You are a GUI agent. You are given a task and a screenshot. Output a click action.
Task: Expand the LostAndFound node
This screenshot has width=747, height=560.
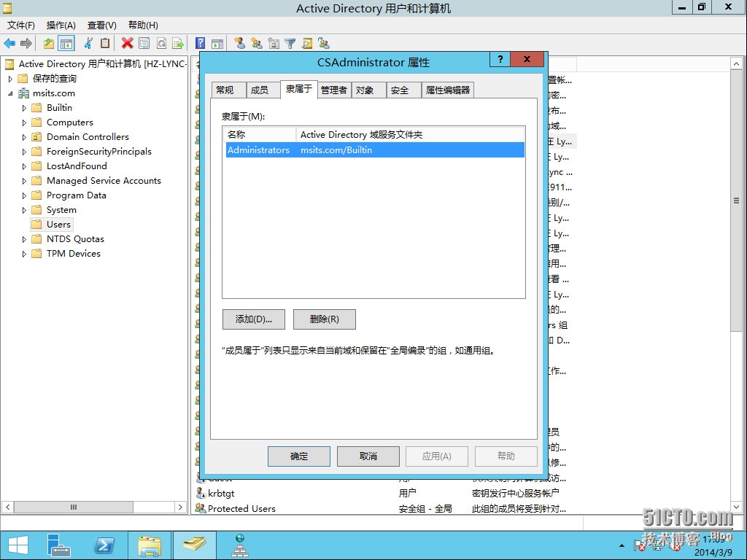click(24, 167)
